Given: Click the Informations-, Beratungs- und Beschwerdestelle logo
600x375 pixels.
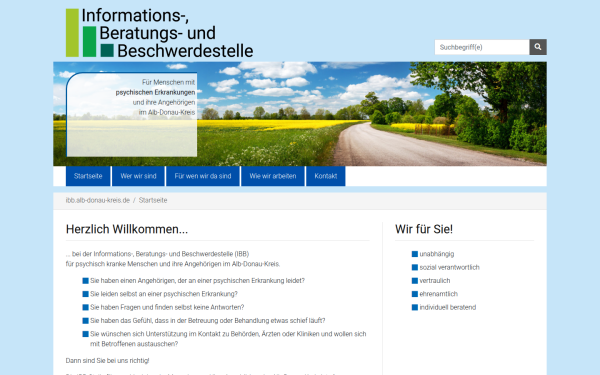Looking at the screenshot, I should [x=159, y=33].
